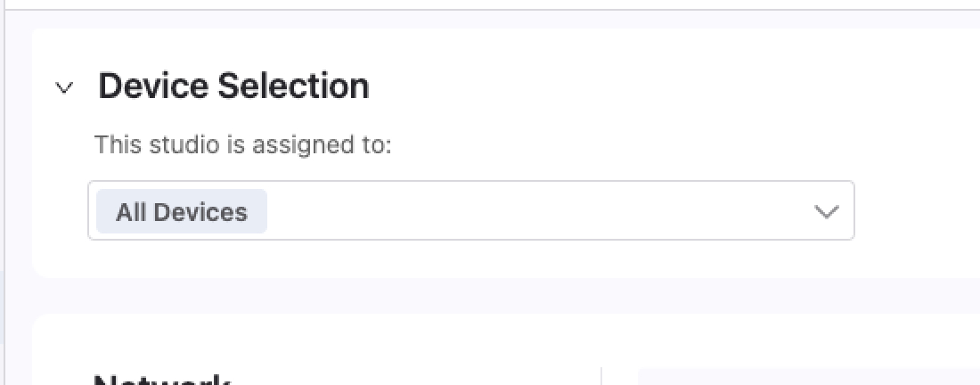Click the Device Selection heading
The image size is (980, 385).
[233, 86]
